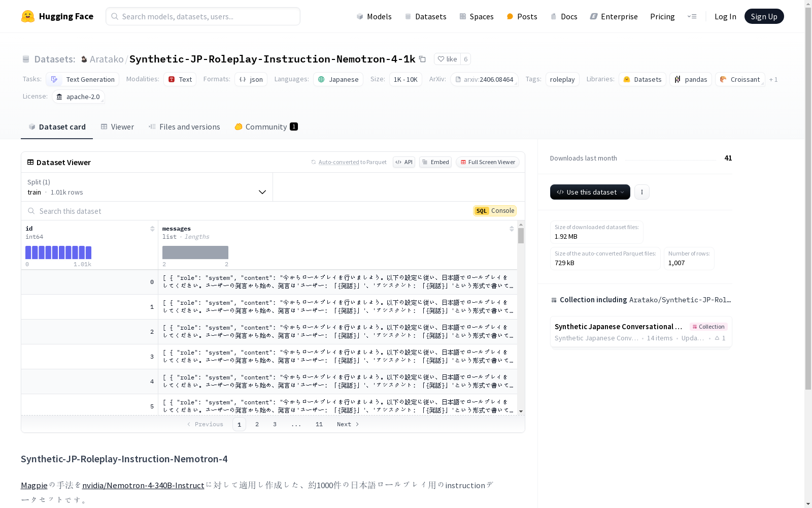
Task: Click the Croissant library tag
Action: tap(740, 79)
